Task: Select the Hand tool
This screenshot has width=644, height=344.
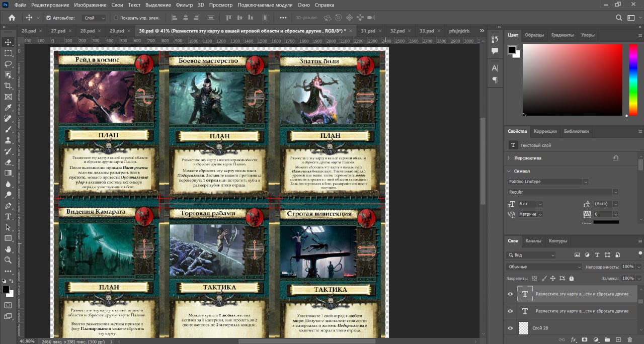Action: [8, 249]
